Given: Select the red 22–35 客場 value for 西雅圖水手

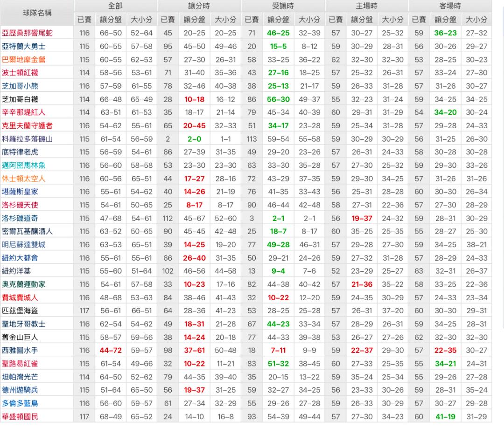Looking at the screenshot, I should click(446, 351).
